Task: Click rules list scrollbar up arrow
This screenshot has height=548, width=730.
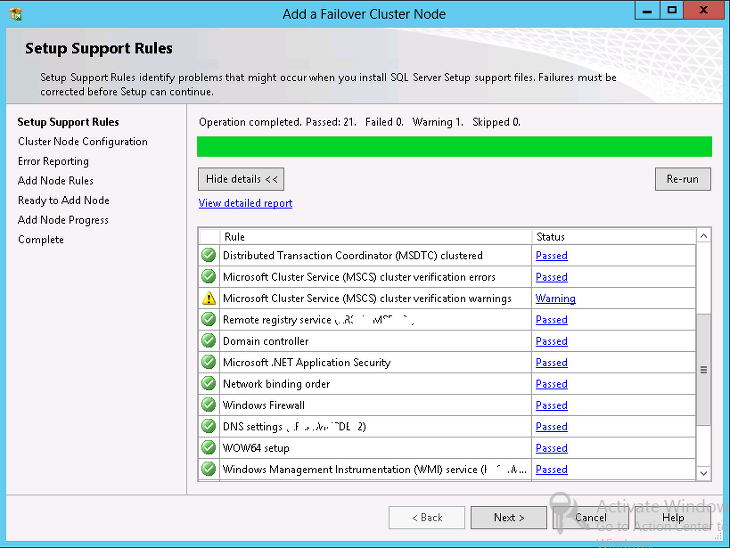Action: click(703, 236)
